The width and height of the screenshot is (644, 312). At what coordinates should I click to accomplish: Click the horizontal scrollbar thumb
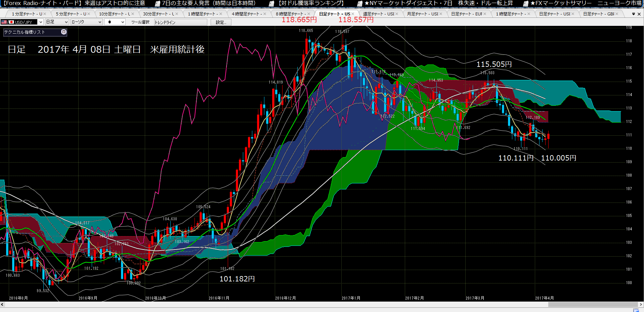tap(593, 305)
